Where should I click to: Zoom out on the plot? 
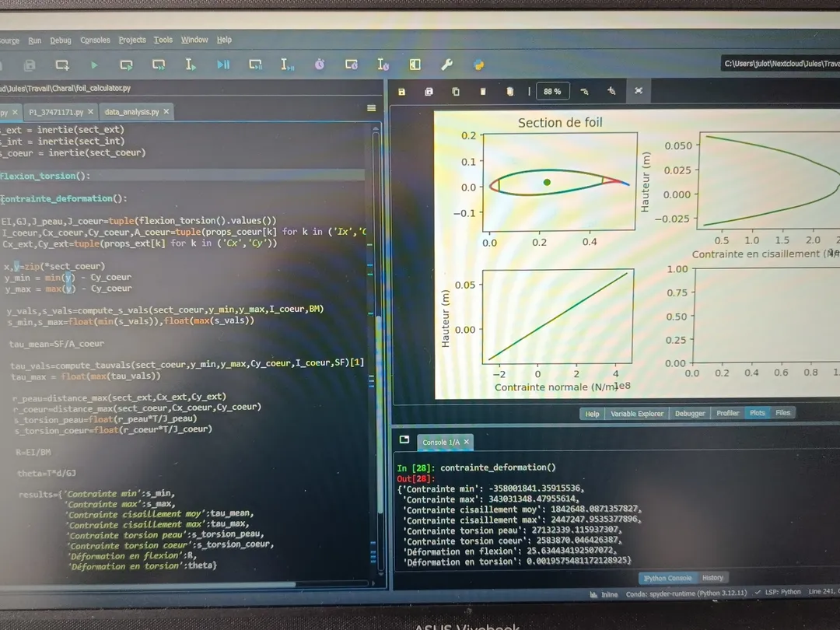tap(584, 92)
